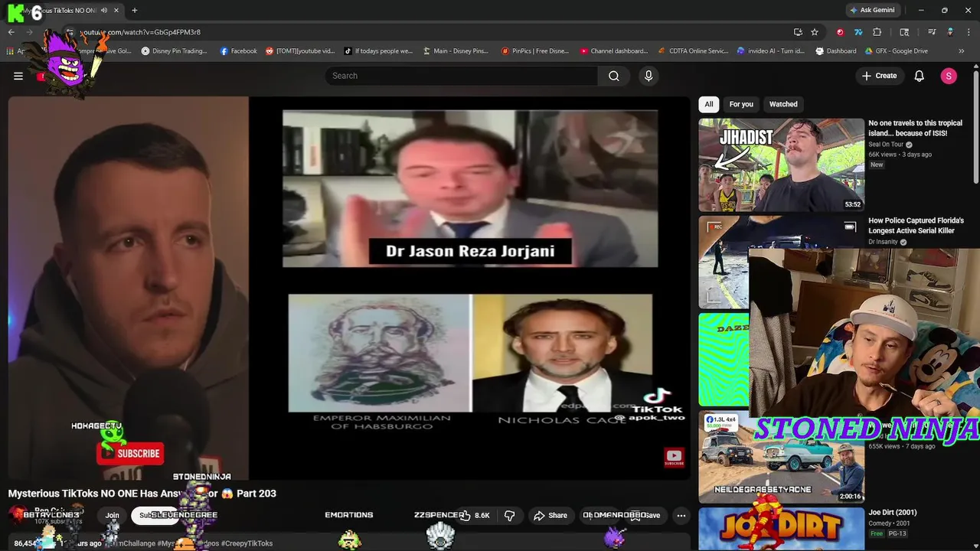
Task: Select the For you filter chip
Action: 741,104
